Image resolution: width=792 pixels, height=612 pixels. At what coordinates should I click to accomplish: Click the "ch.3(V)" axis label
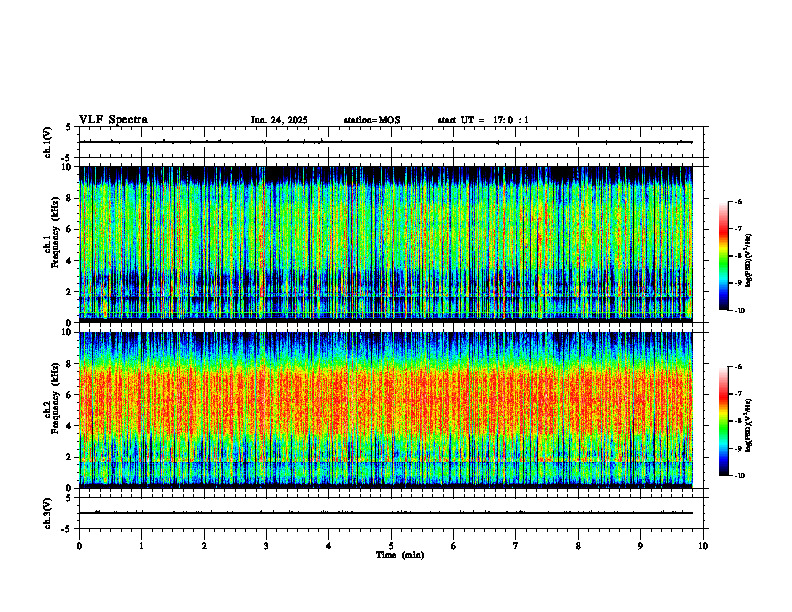pos(48,513)
